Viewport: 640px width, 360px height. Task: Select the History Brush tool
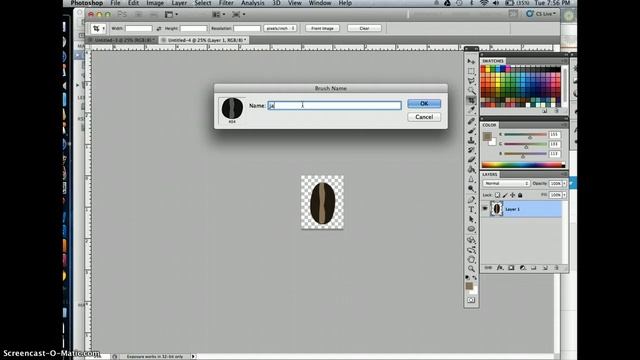click(x=471, y=150)
